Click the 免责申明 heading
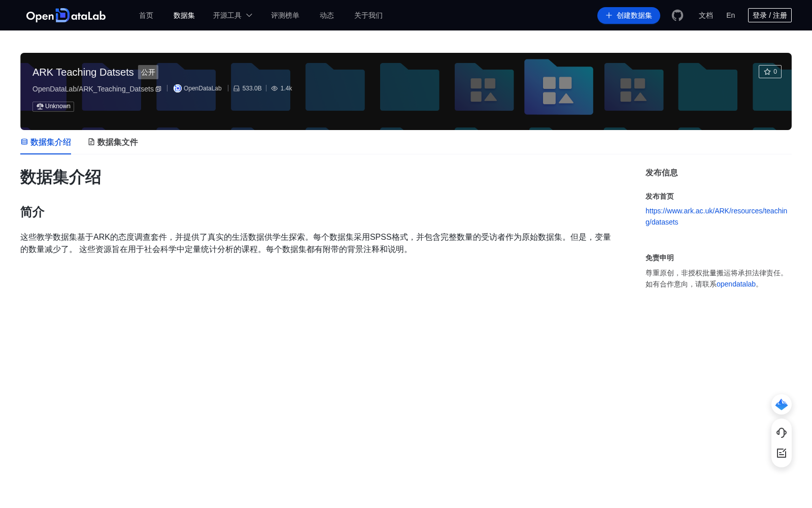This screenshot has height=508, width=812. [x=660, y=258]
